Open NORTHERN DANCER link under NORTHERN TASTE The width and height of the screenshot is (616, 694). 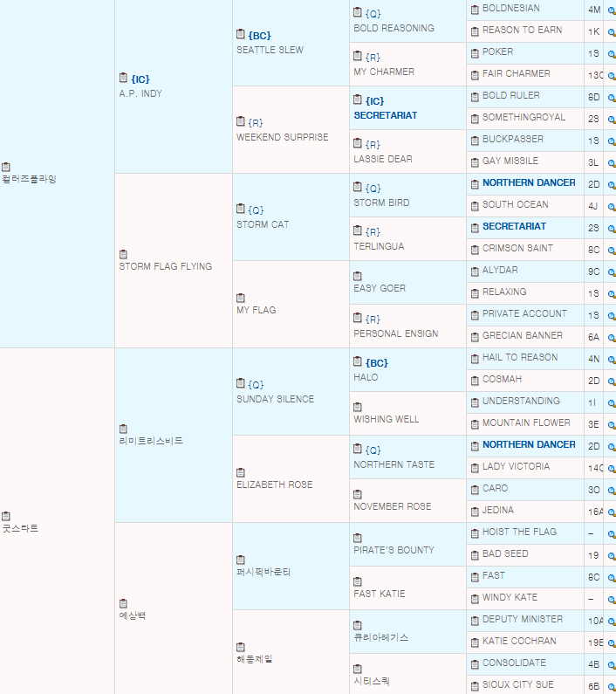529,444
